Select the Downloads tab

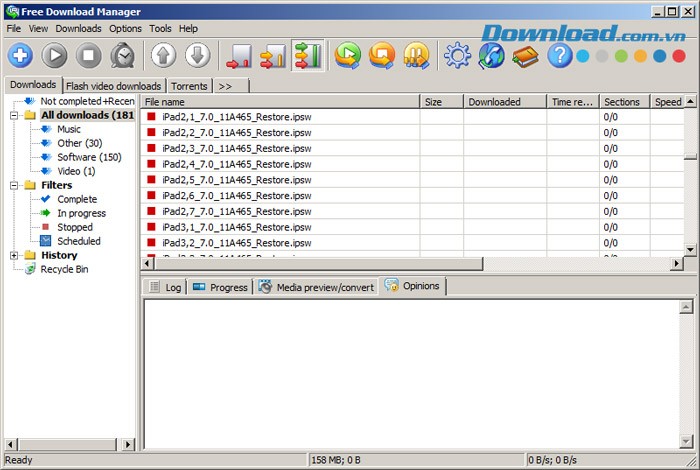[33, 85]
